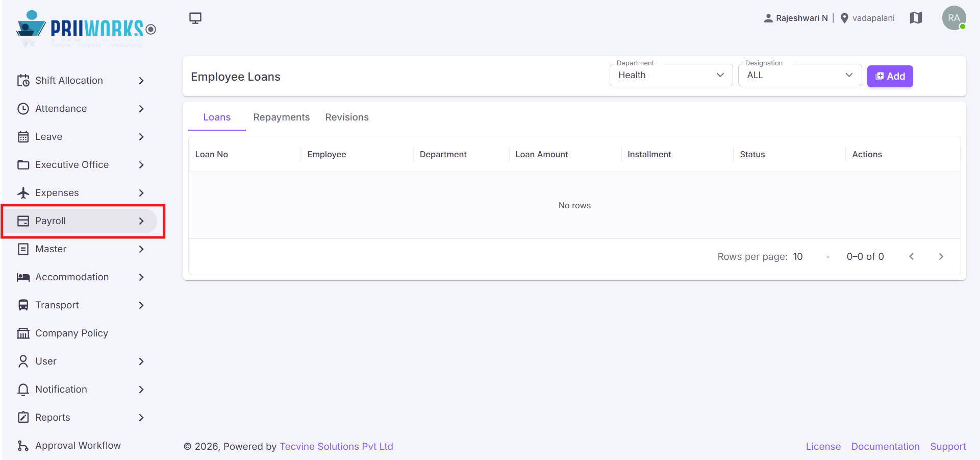Click the Expenses airplane icon
The image size is (980, 460).
(23, 193)
